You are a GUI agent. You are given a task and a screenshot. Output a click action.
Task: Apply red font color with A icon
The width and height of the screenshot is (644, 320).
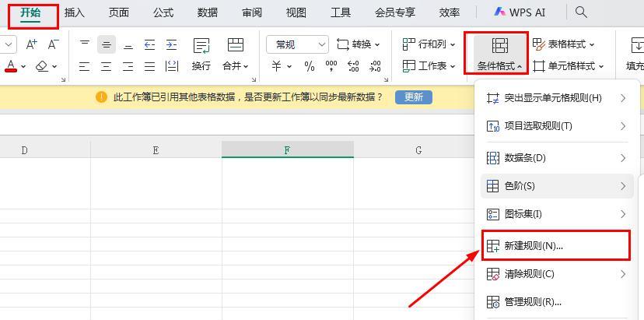tap(11, 66)
